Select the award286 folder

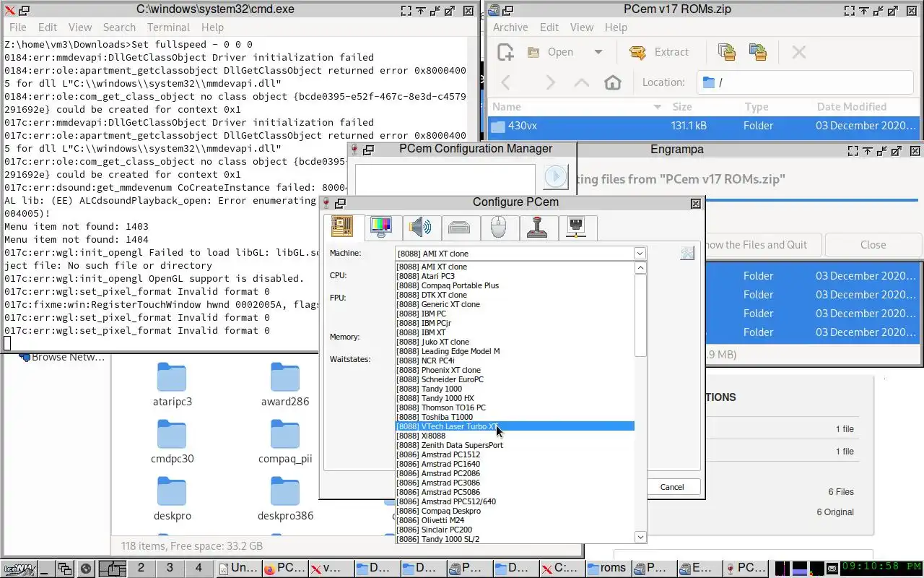[x=285, y=386]
